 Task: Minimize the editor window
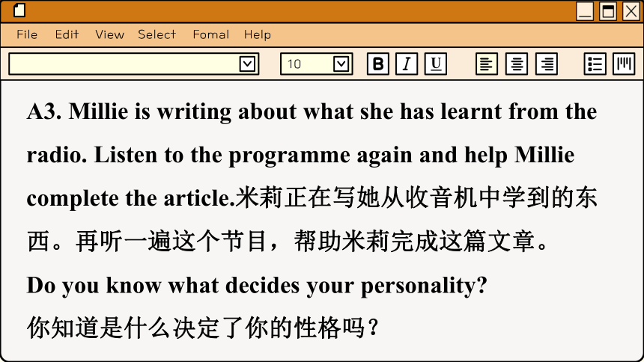click(x=585, y=11)
